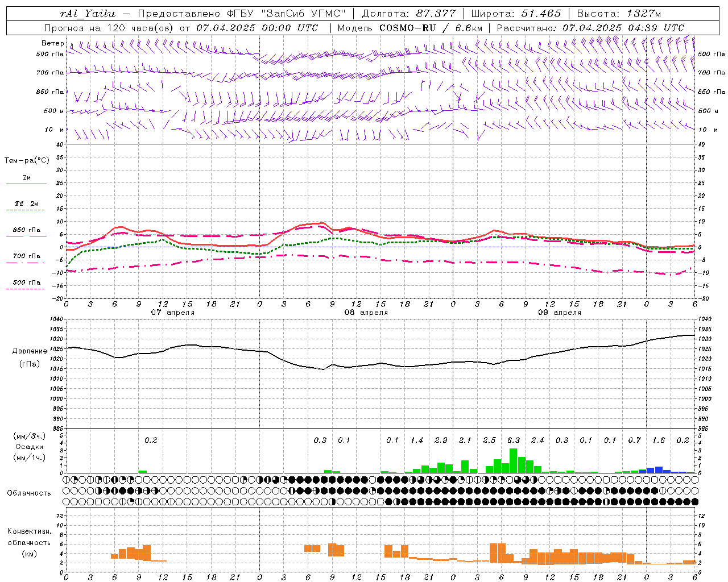Click the model name COSMO-RU / 6.6км
The height and width of the screenshot is (582, 728).
click(432, 28)
